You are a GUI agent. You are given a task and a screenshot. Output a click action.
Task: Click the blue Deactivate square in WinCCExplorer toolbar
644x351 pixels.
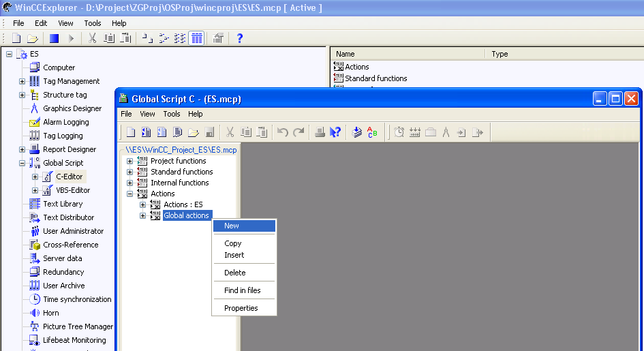pyautogui.click(x=55, y=38)
